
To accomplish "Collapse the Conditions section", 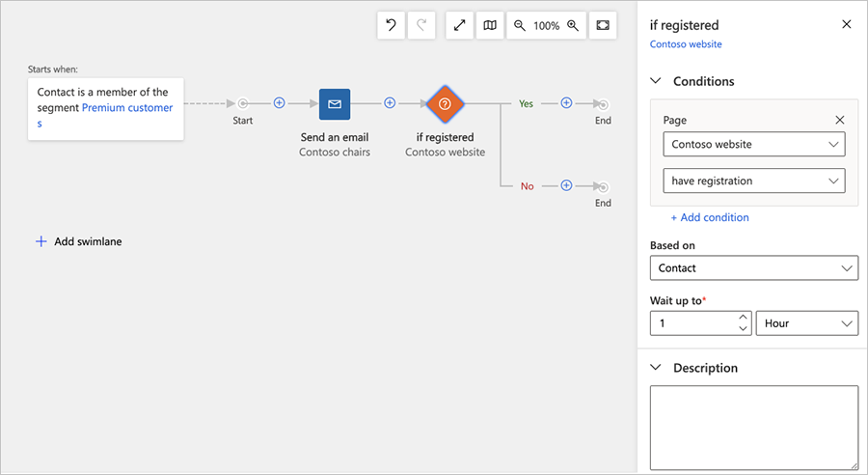I will coord(657,81).
